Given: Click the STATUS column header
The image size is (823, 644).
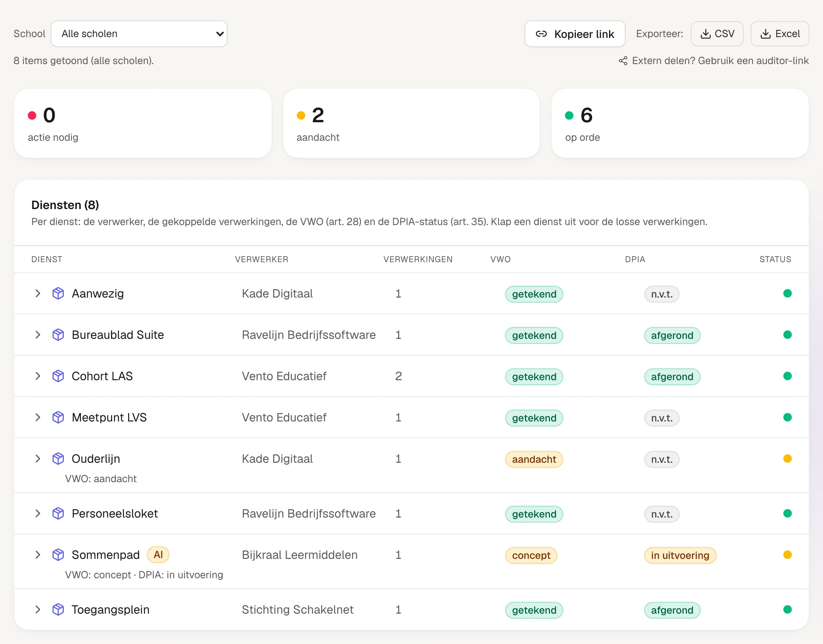Looking at the screenshot, I should pos(775,259).
